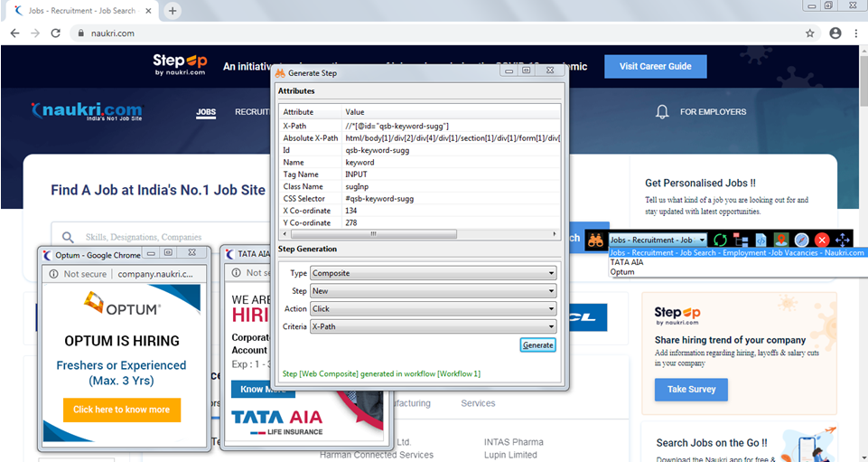Switch to the Jobs - Recruitment browser tab
Screen dimensions: 868x462
(82, 11)
